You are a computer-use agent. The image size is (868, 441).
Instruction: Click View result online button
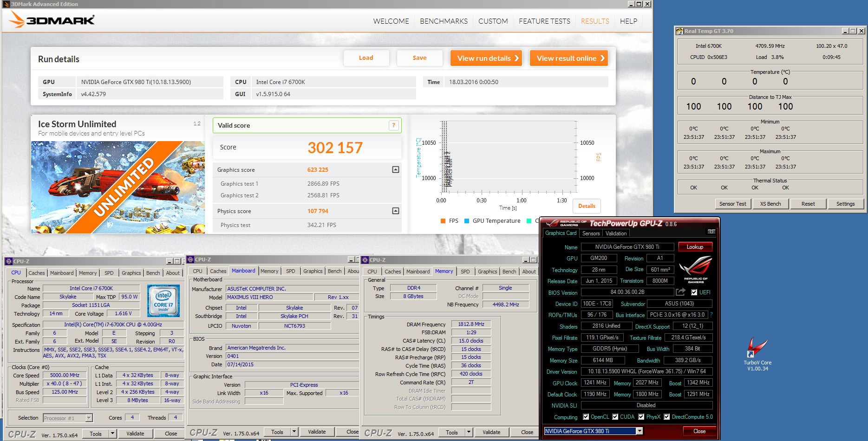pyautogui.click(x=569, y=58)
